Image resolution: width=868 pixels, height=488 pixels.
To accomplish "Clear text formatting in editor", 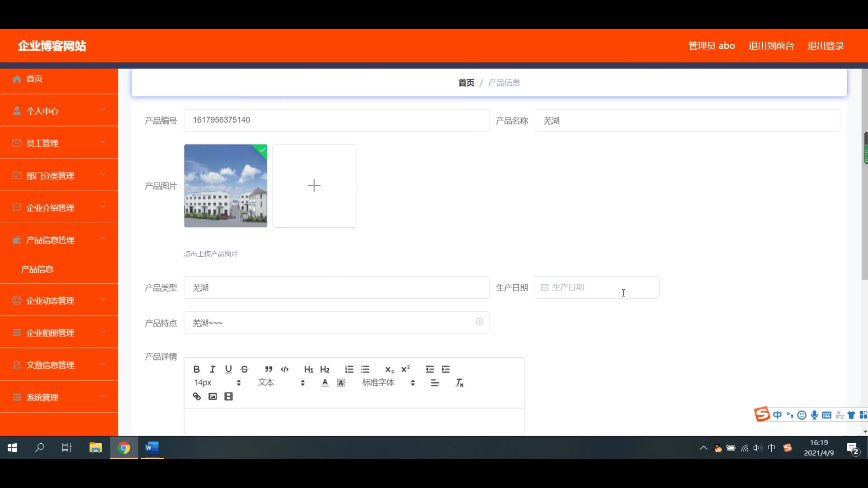I will click(x=459, y=383).
